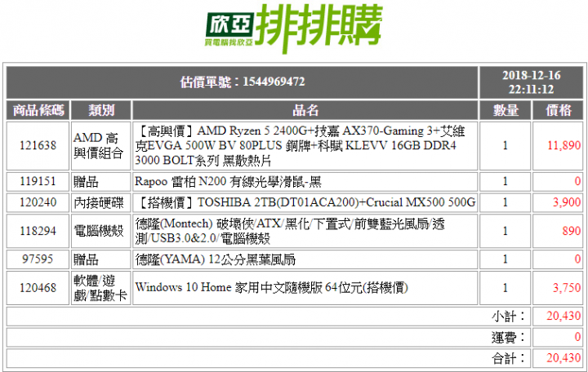This screenshot has width=588, height=372.
Task: Select category 電腦機殼
Action: [98, 231]
